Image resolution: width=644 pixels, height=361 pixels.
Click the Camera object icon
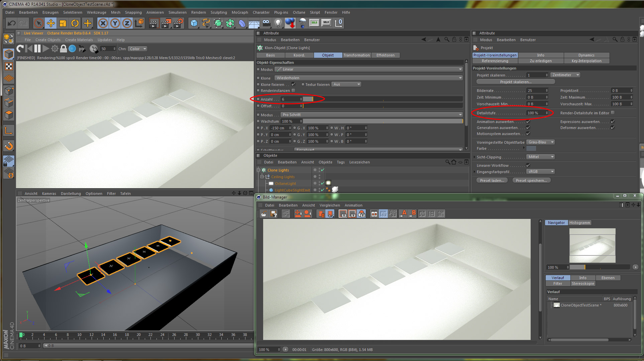(266, 23)
